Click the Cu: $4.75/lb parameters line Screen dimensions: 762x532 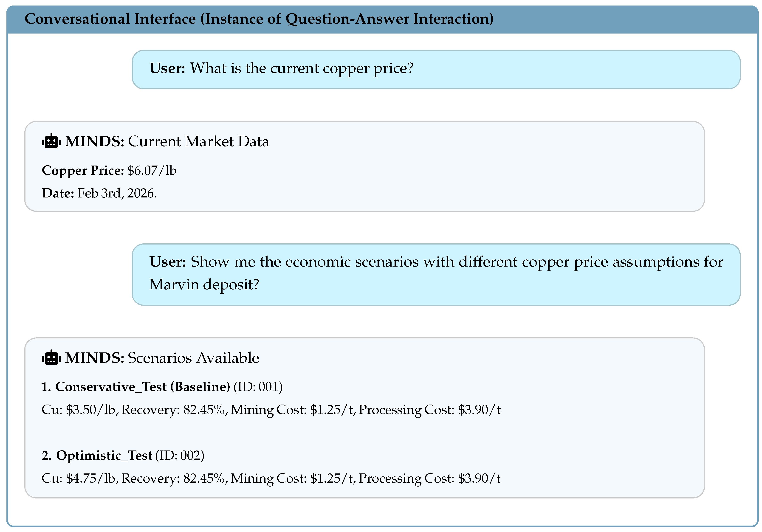click(271, 479)
